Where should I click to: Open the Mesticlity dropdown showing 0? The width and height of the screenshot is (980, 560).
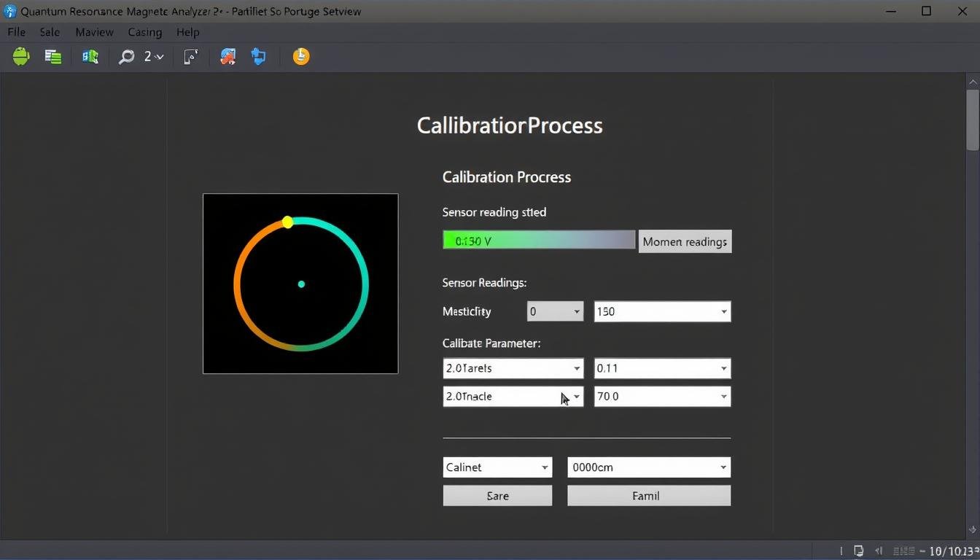tap(555, 311)
